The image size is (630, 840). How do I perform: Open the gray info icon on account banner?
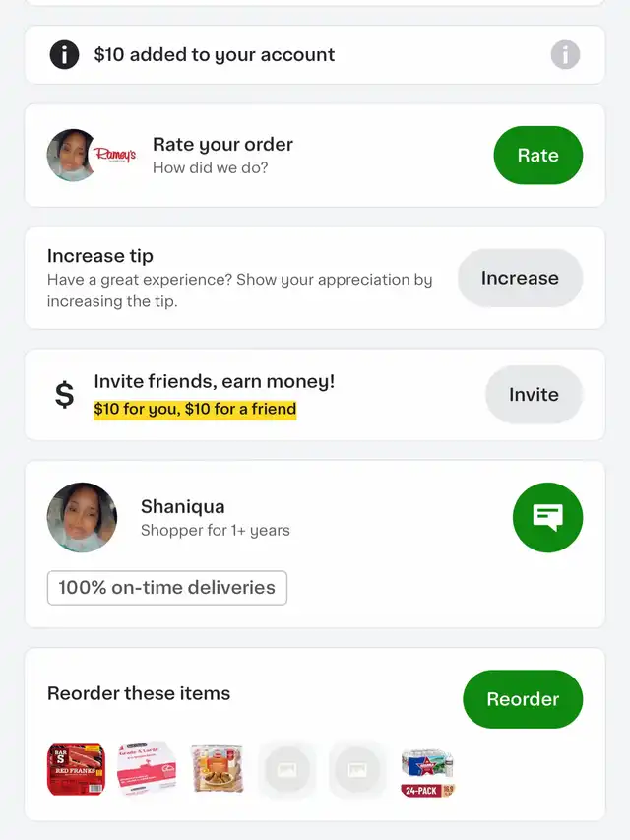point(565,54)
